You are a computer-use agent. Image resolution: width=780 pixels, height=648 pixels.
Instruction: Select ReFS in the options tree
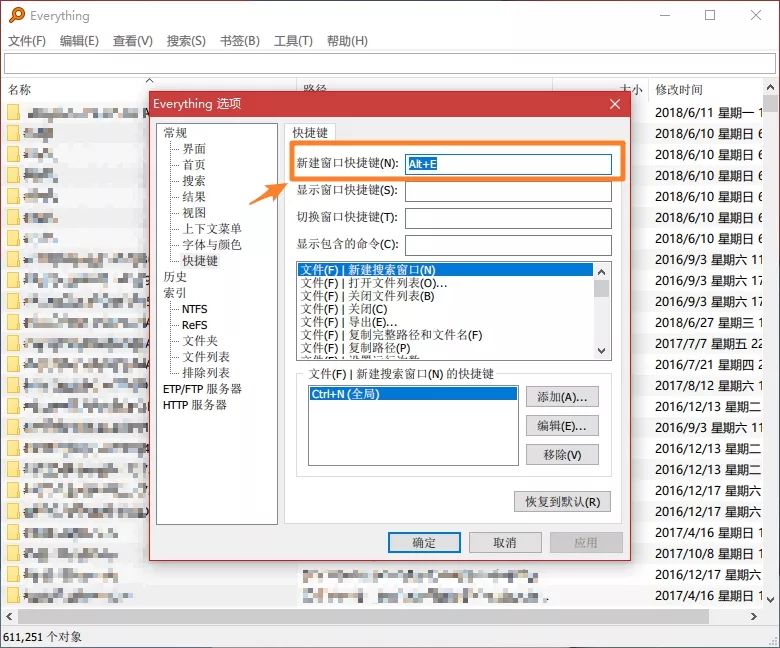[195, 325]
